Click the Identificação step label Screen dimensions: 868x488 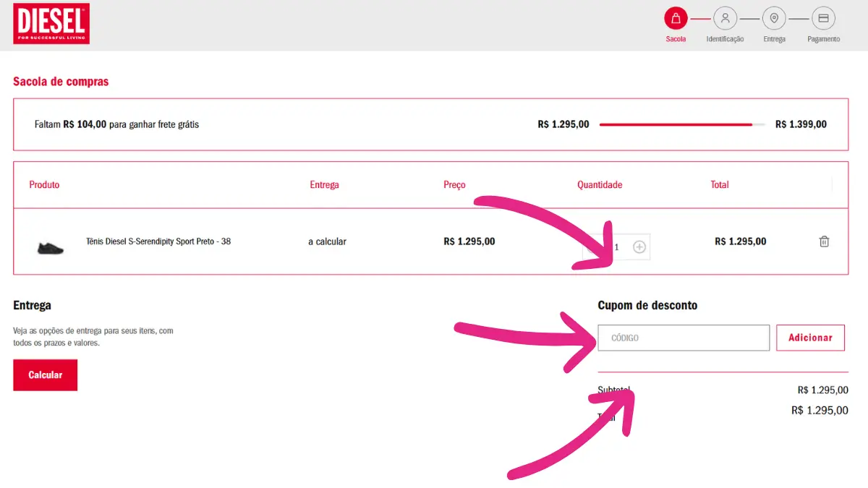725,39
